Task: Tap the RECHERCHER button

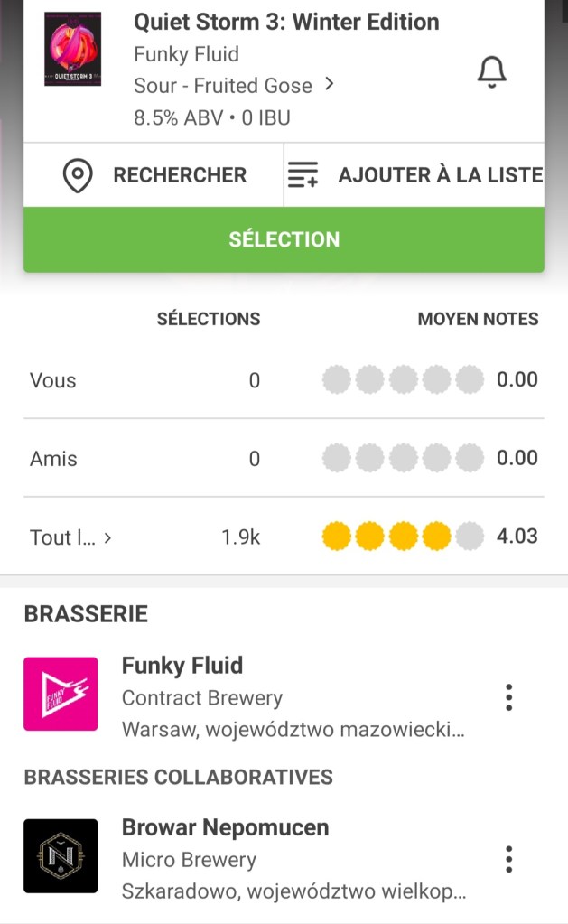Action: pos(180,175)
